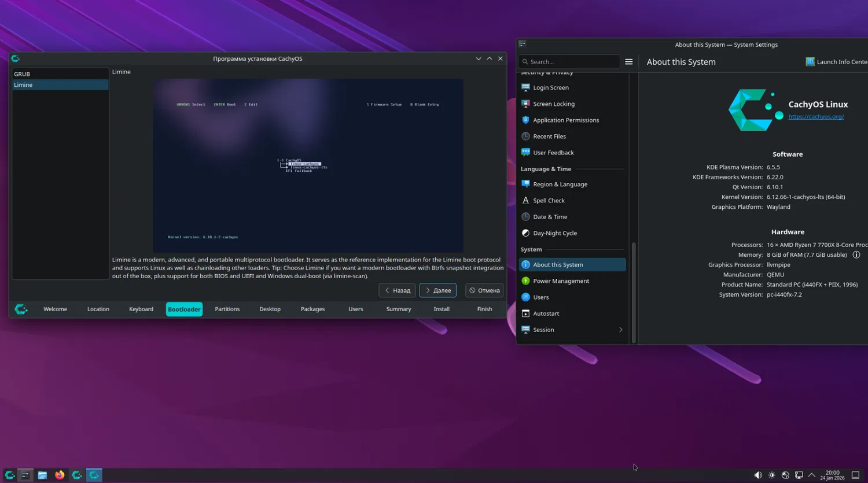Open Power Management settings
868x483 pixels.
(x=573, y=281)
